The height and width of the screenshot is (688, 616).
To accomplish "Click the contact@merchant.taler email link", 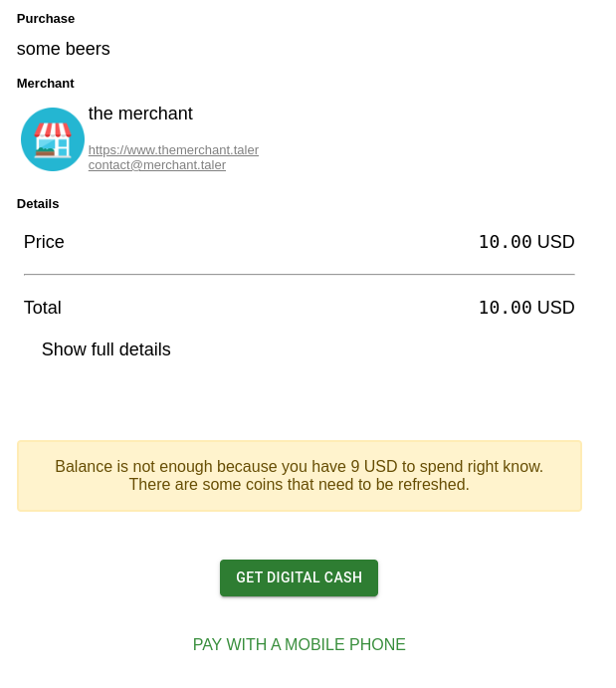I will pyautogui.click(x=157, y=165).
